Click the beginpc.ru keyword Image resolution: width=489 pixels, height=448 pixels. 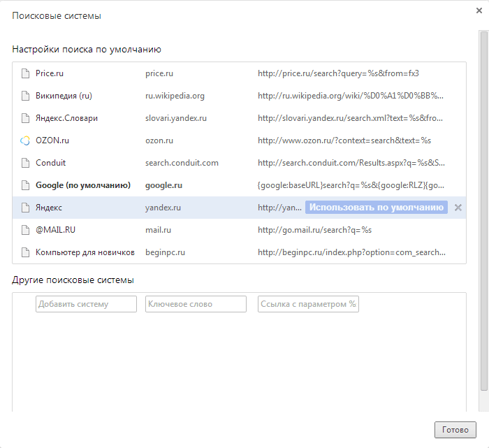pos(166,252)
